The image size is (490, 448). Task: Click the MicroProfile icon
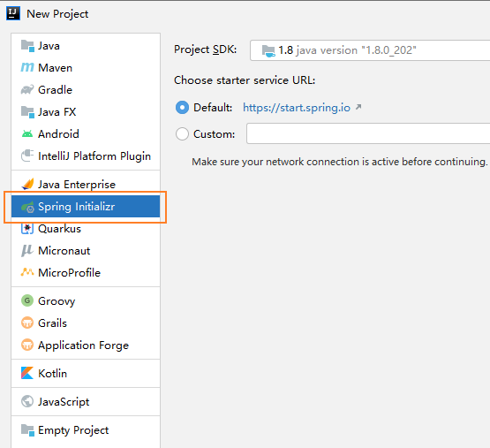[27, 272]
